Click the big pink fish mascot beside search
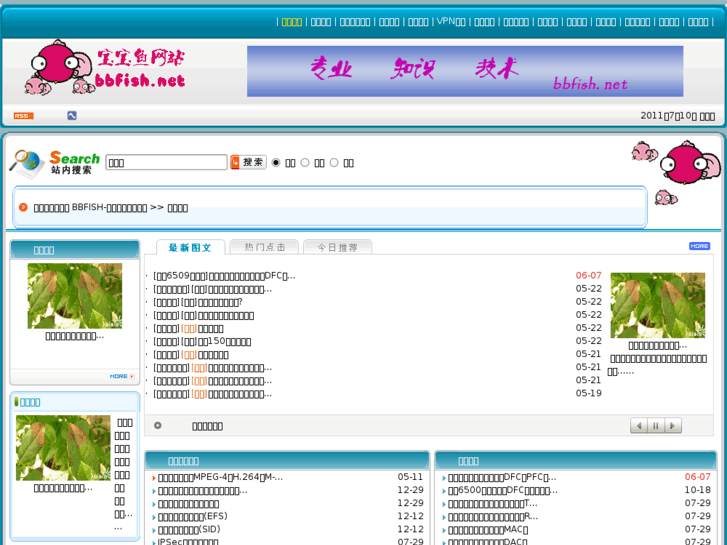 tap(691, 162)
